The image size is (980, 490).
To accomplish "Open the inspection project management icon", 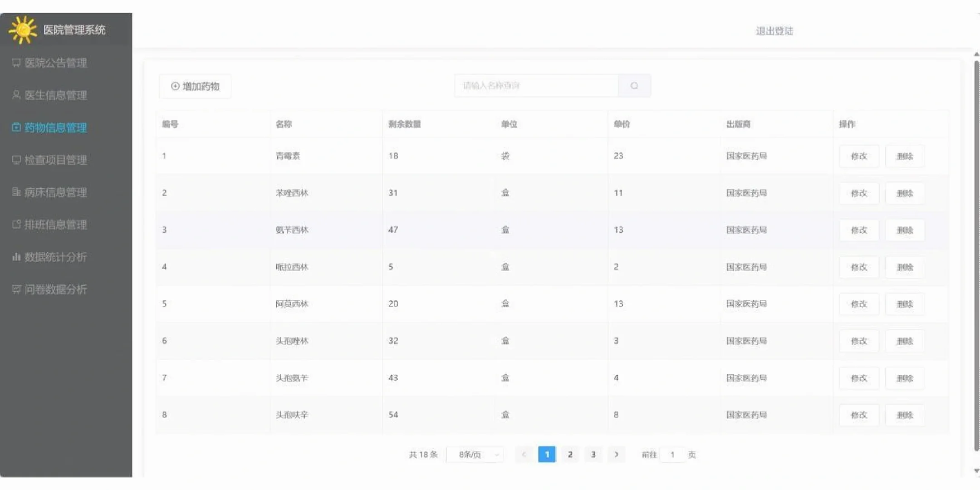I will tap(16, 160).
